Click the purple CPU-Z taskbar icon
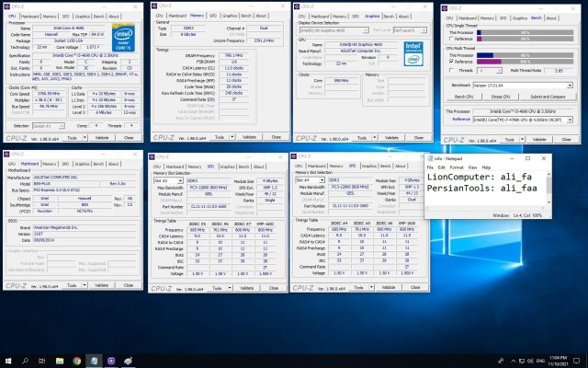Screen dimensions: 588x368 coord(109,361)
